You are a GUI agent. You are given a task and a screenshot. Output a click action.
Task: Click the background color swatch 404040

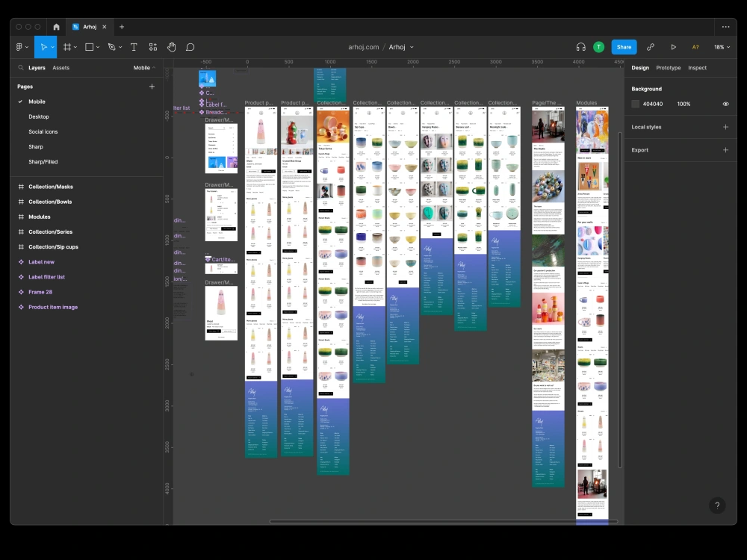coord(635,104)
